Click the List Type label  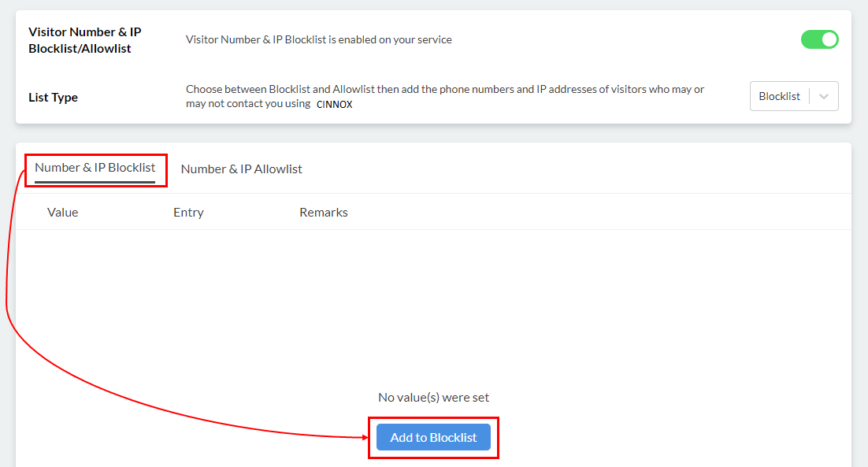tap(53, 98)
